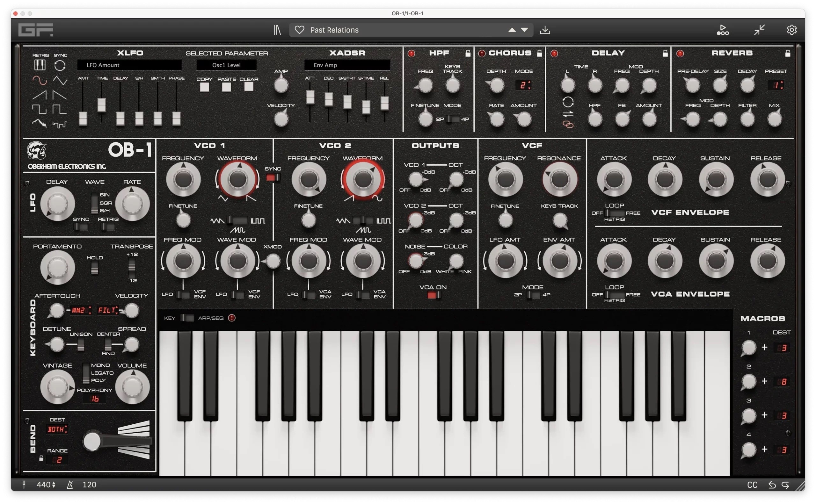The height and width of the screenshot is (504, 816).
Task: Click the VCO 1 WAVEFORM knob
Action: 237,179
